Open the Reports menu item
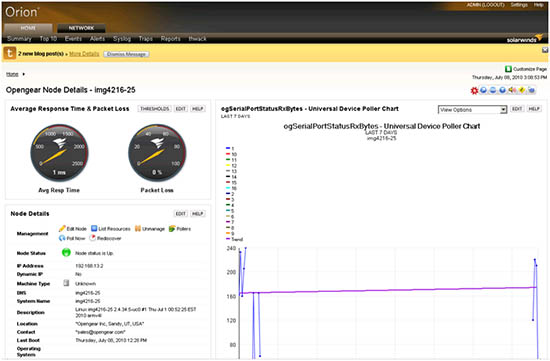Image resolution: width=550 pixels, height=361 pixels. click(170, 39)
